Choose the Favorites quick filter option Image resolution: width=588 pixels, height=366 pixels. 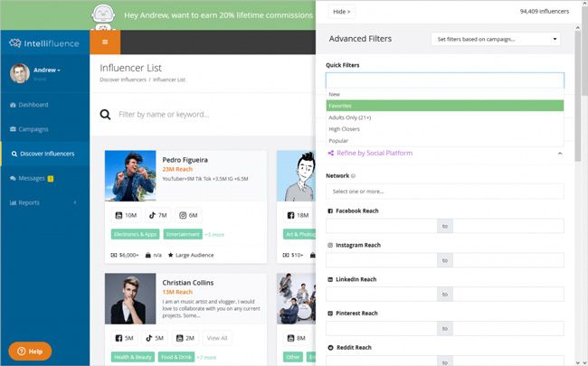click(x=445, y=106)
